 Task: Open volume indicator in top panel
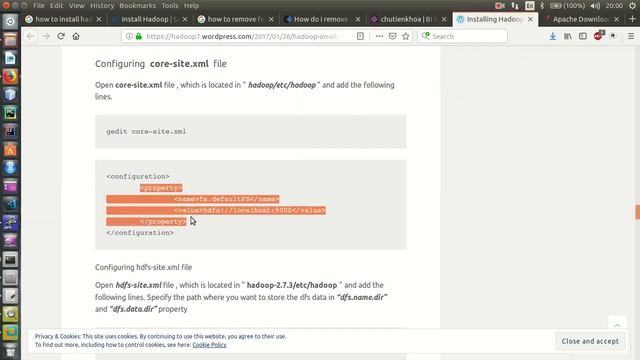tap(596, 5)
